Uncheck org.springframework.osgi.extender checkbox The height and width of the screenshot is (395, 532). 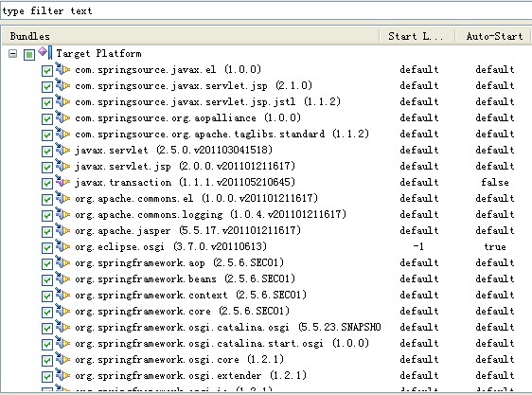pos(46,377)
